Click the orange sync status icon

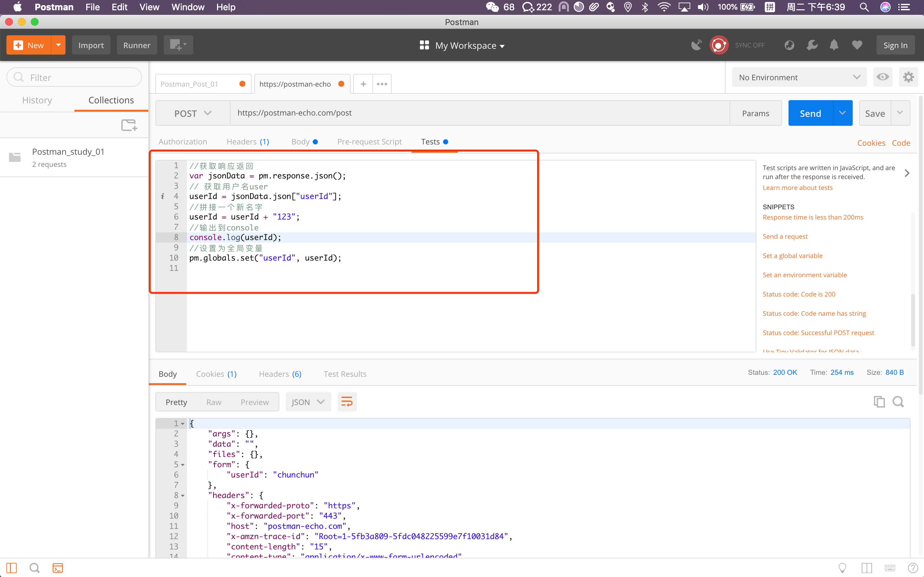719,46
